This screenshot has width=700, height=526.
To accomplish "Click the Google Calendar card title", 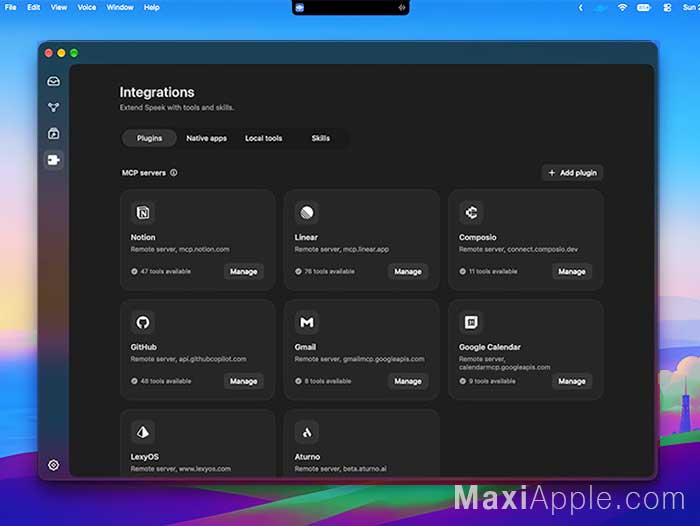I will pos(490,347).
